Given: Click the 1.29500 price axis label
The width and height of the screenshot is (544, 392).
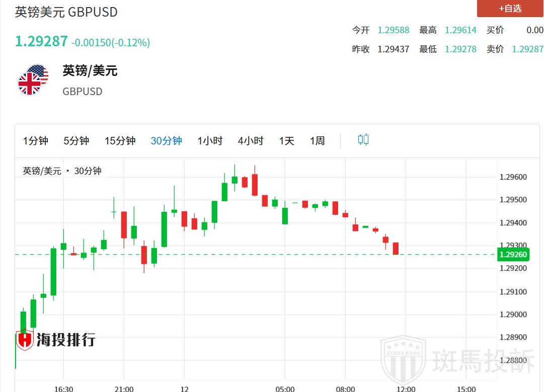Looking at the screenshot, I should pyautogui.click(x=513, y=200).
